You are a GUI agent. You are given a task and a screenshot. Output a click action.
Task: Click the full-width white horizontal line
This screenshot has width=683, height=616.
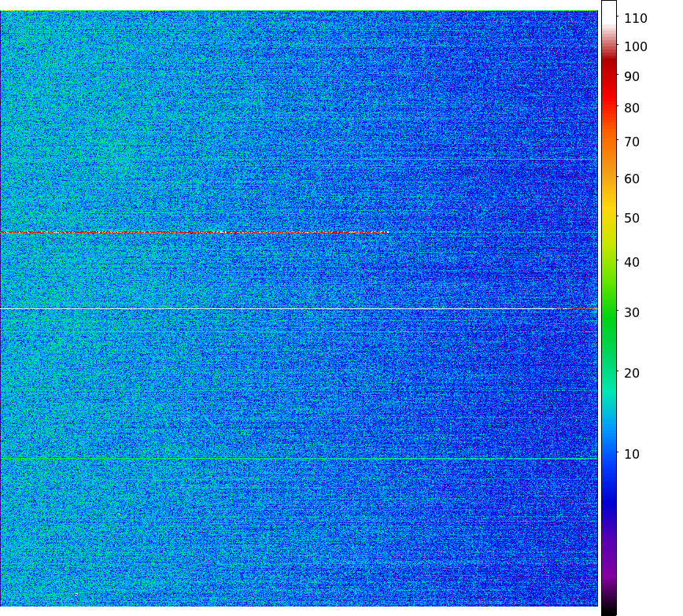click(x=299, y=309)
